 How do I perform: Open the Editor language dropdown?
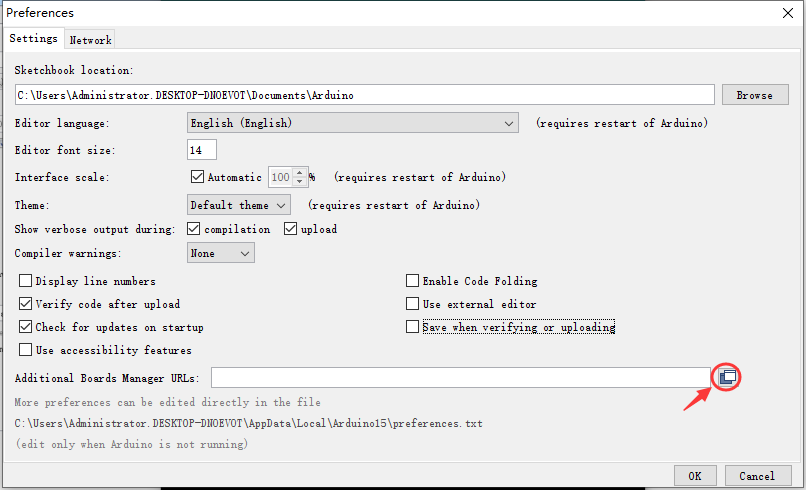tap(353, 123)
